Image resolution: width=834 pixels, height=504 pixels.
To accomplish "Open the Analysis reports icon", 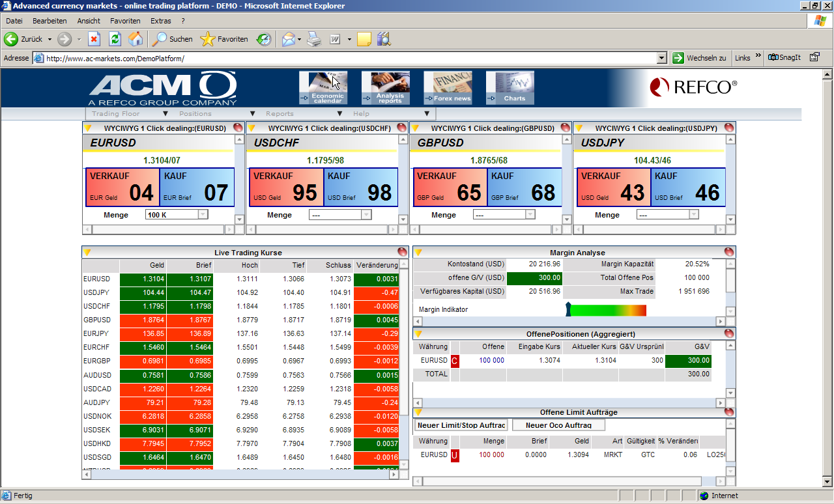I will (x=385, y=88).
